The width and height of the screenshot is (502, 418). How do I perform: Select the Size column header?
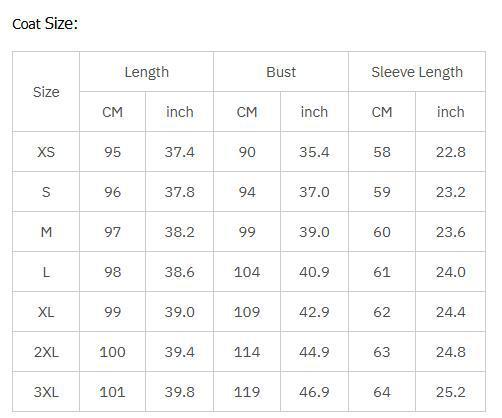coord(46,92)
